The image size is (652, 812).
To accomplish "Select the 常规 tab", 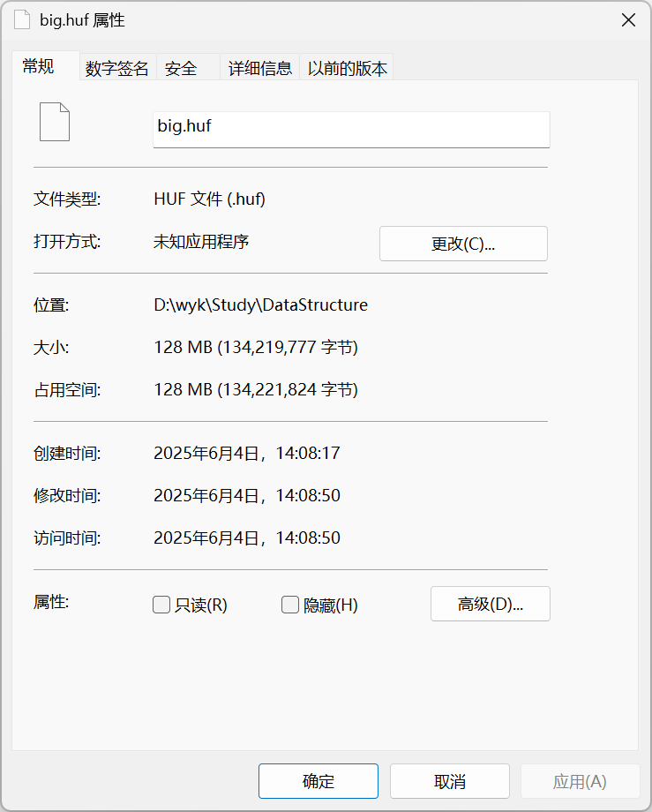I will (39, 66).
